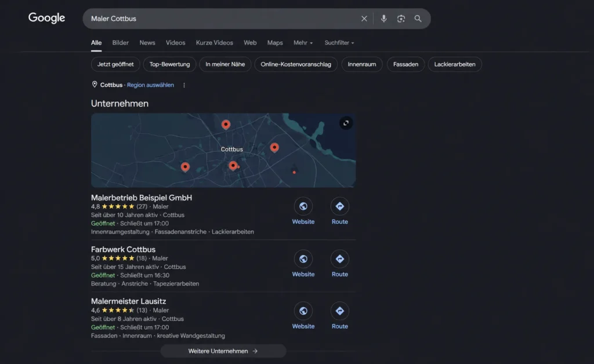594x364 pixels.
Task: Get Route to Malermeister Lausitz
Action: click(340, 311)
